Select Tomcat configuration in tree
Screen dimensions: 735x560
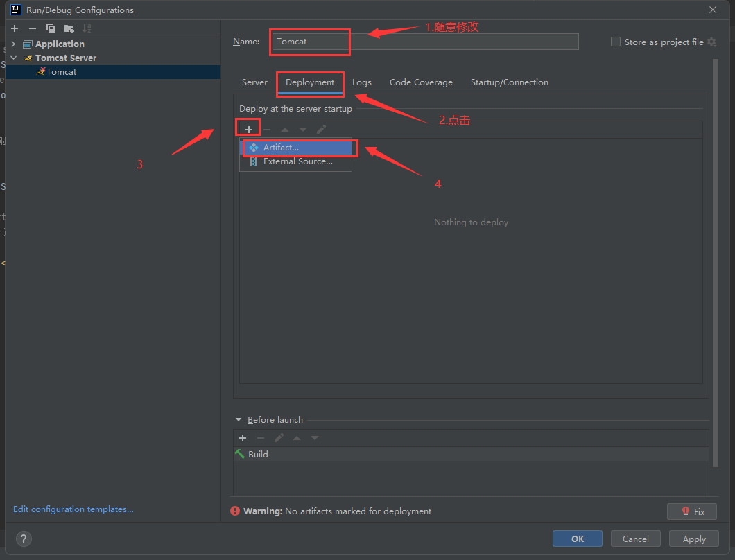coord(113,71)
